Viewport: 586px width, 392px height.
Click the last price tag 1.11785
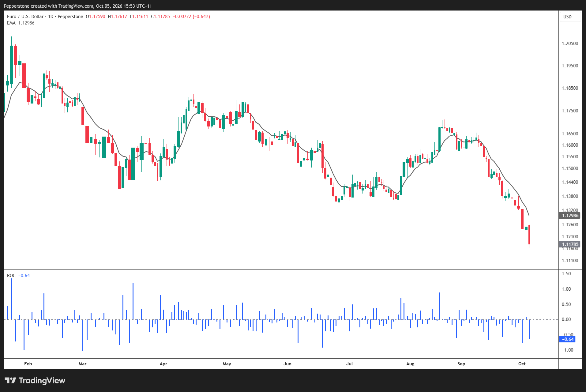(x=569, y=244)
